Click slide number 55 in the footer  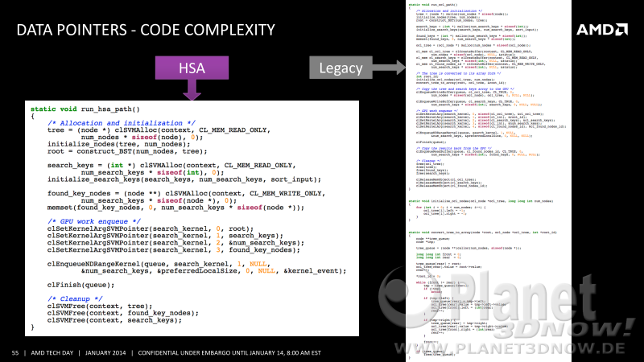15,353
